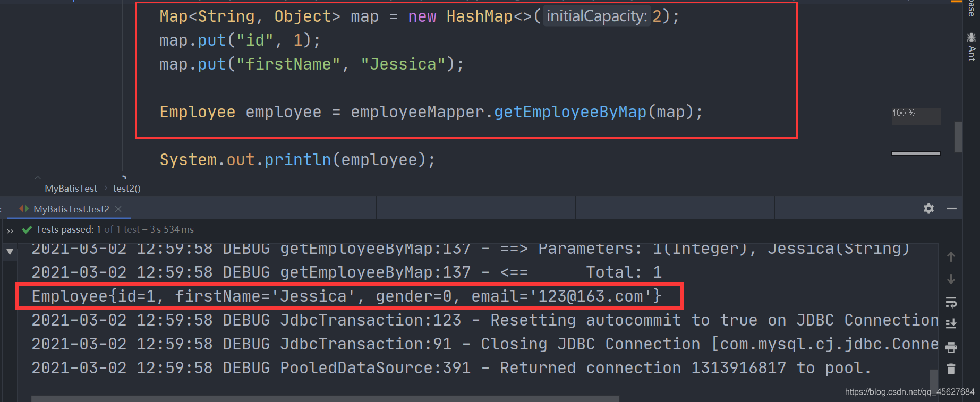This screenshot has height=402, width=980.
Task: Click the "Jessica" string literal in code
Action: point(403,64)
